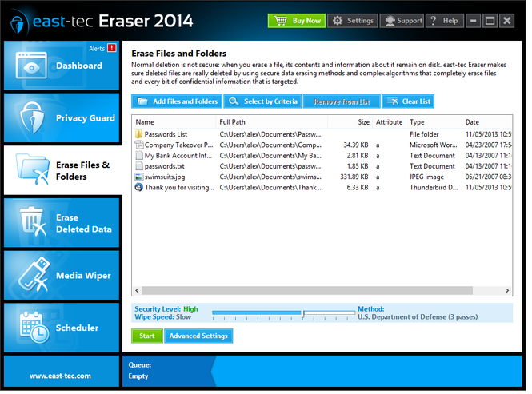The image size is (532, 394).
Task: Click the Remove from List button
Action: (342, 101)
